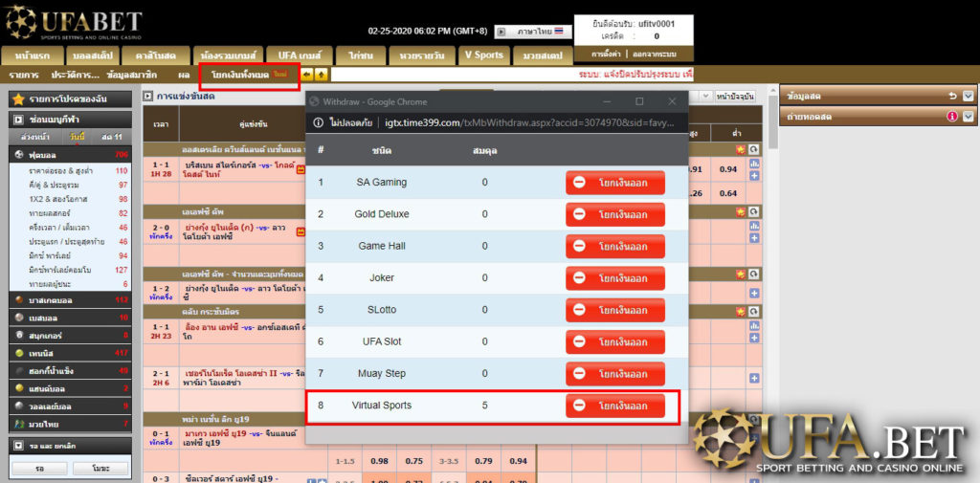Refresh the first league header row

754,149
